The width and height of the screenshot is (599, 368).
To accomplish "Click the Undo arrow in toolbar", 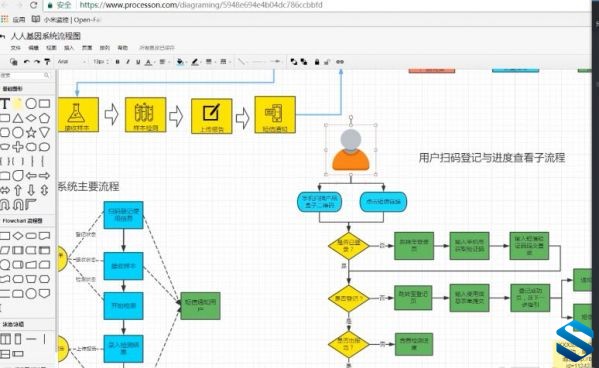I will 26,62.
